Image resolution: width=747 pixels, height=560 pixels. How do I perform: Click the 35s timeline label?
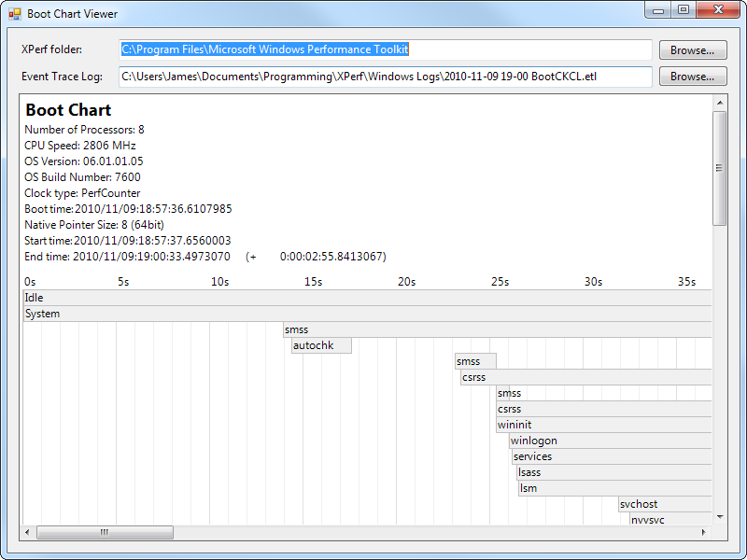[687, 282]
